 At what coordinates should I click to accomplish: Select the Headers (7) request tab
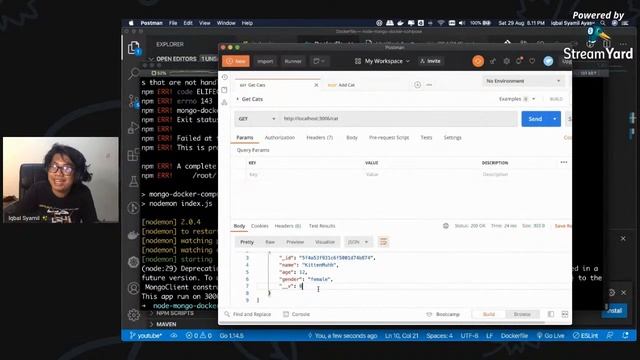click(x=320, y=138)
